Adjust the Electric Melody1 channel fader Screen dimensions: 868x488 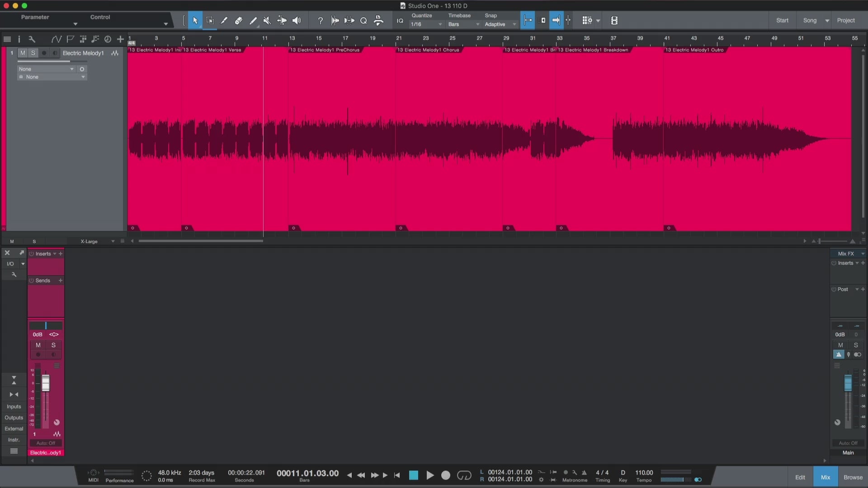point(46,383)
